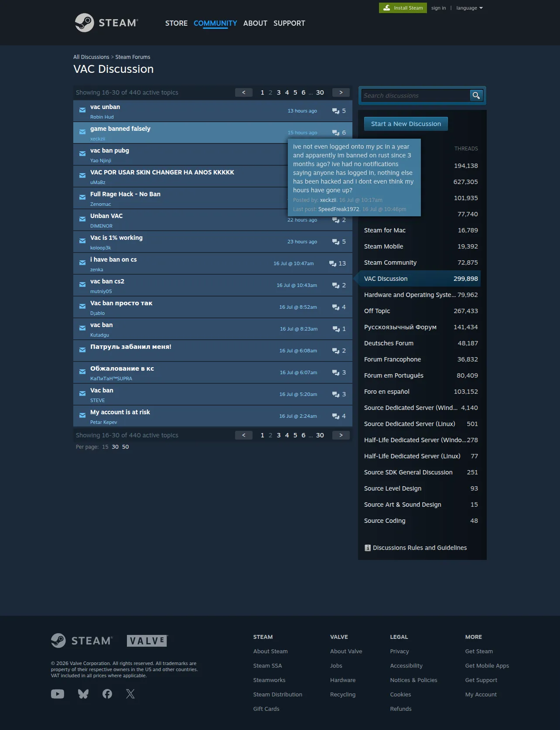Click the replies icon on 'My account is at risk'
The image size is (560, 730).
click(336, 416)
